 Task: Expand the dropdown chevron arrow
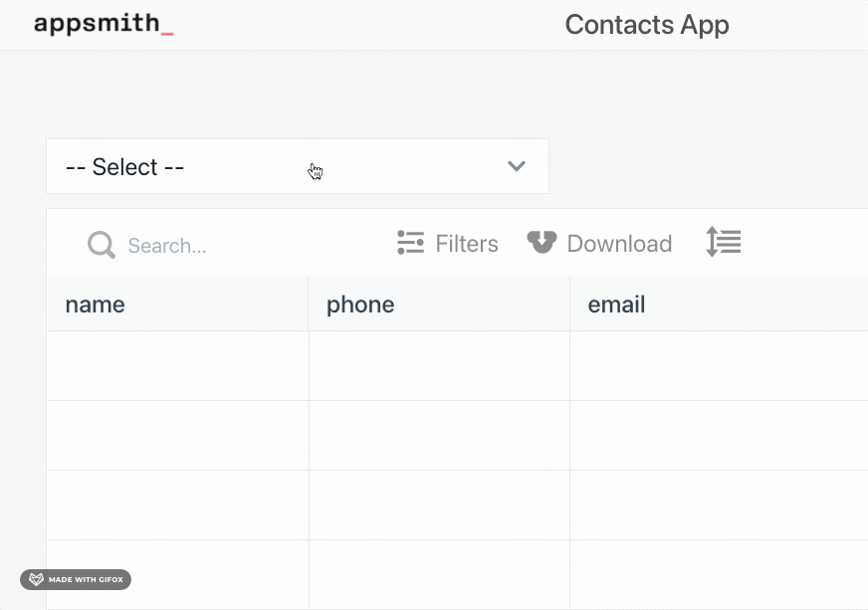point(516,166)
